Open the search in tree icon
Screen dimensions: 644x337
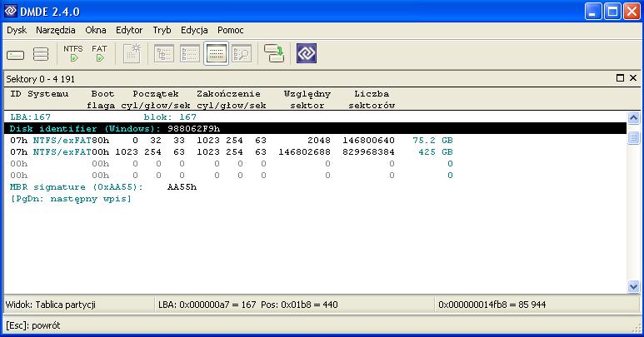point(242,54)
